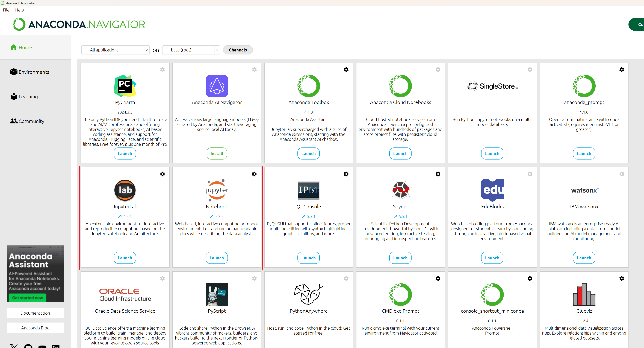Click the Qt Console IPython logo
Image resolution: width=644 pixels, height=348 pixels.
coord(309,190)
